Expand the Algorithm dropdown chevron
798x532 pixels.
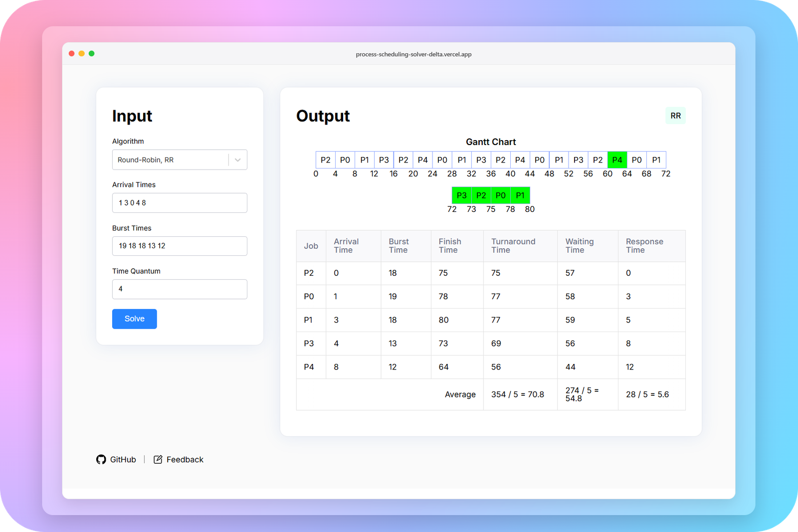pyautogui.click(x=238, y=160)
